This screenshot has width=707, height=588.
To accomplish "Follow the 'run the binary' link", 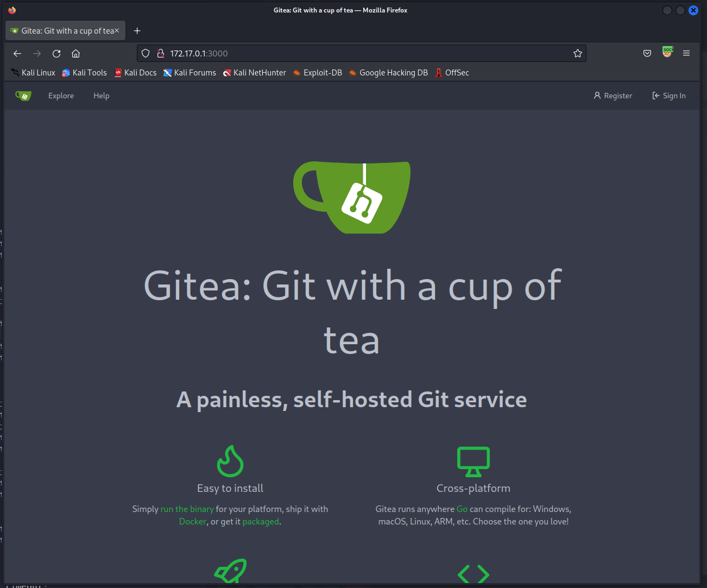I will (187, 509).
